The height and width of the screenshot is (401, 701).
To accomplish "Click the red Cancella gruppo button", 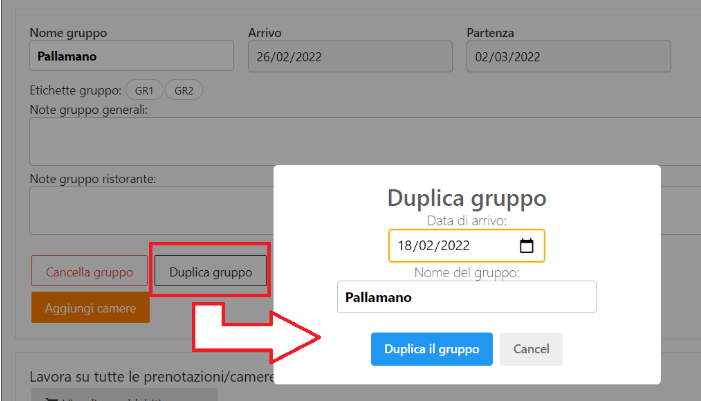I will [90, 271].
